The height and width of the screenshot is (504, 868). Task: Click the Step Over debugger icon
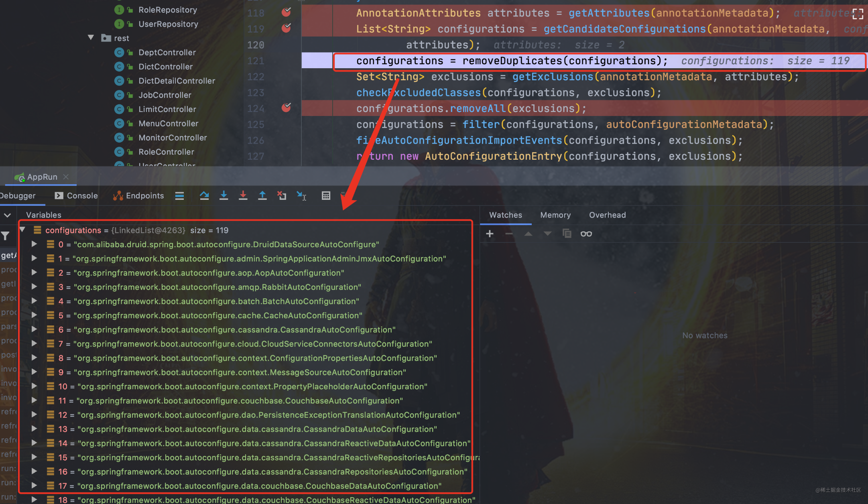point(204,195)
